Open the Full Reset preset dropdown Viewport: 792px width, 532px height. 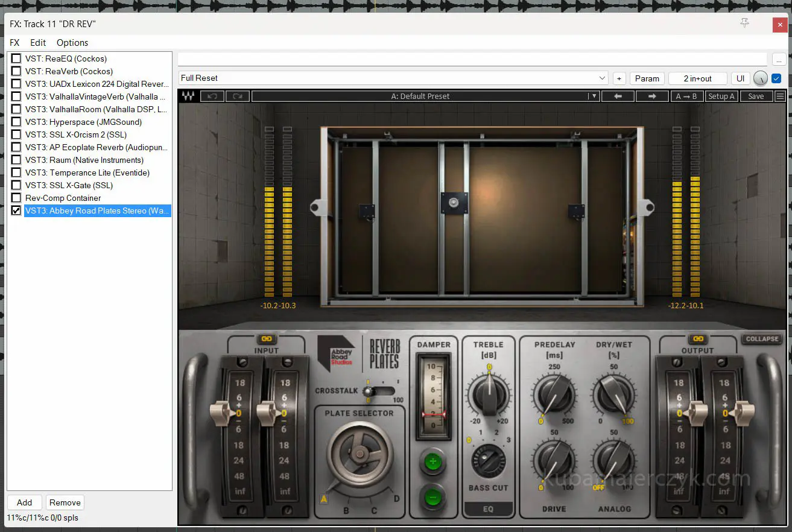coord(602,78)
